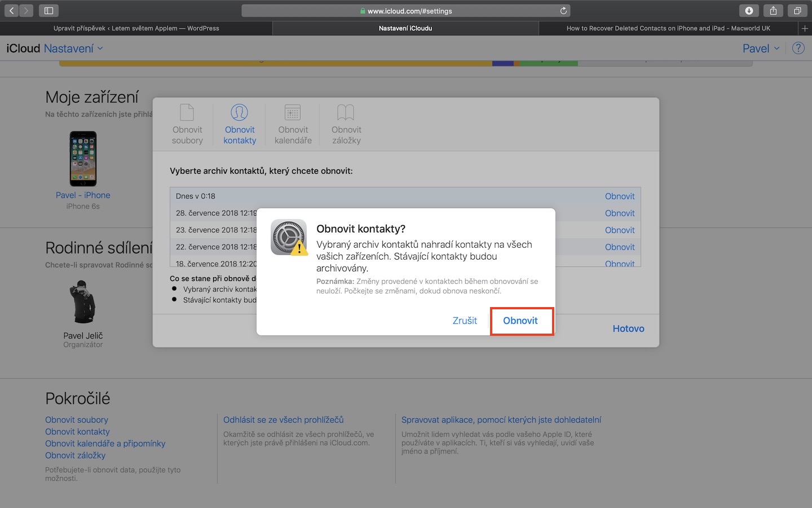Open the Safari share menu
The height and width of the screenshot is (508, 812).
773,11
